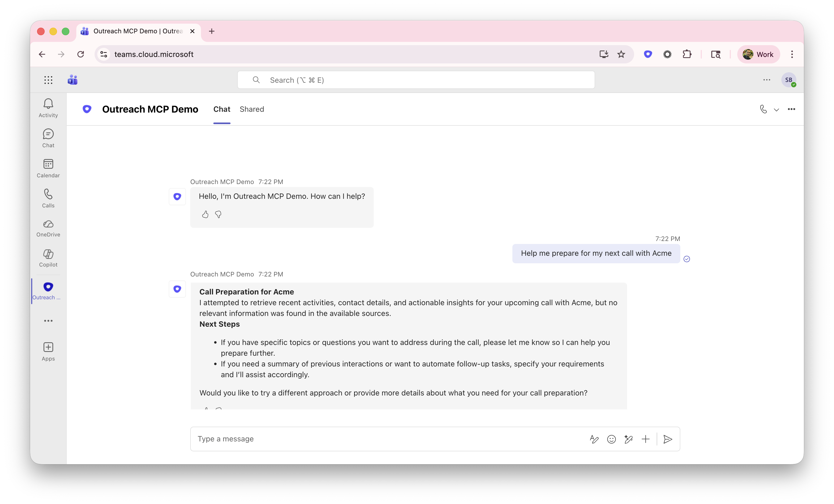834x504 pixels.
Task: Open the format text pen icon
Action: [x=594, y=439]
